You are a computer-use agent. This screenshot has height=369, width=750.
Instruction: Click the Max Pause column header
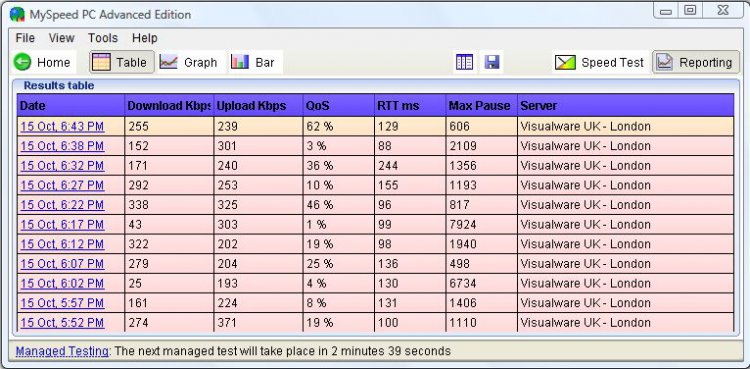481,106
